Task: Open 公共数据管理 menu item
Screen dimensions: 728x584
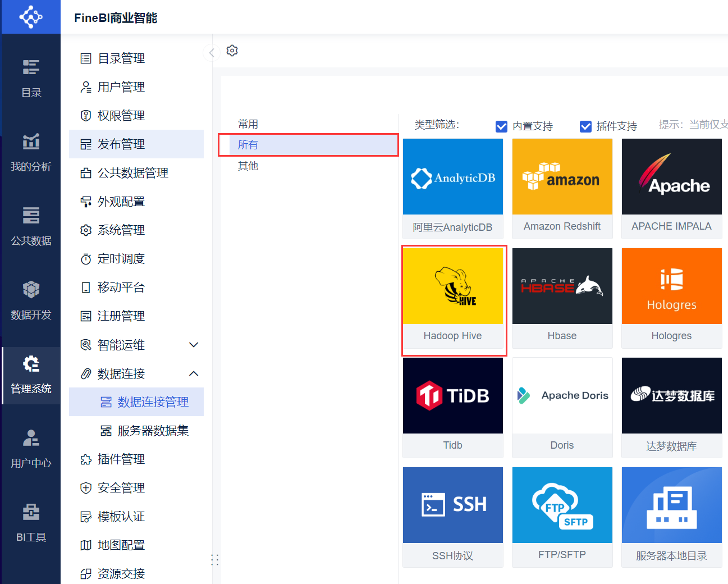Action: [136, 173]
